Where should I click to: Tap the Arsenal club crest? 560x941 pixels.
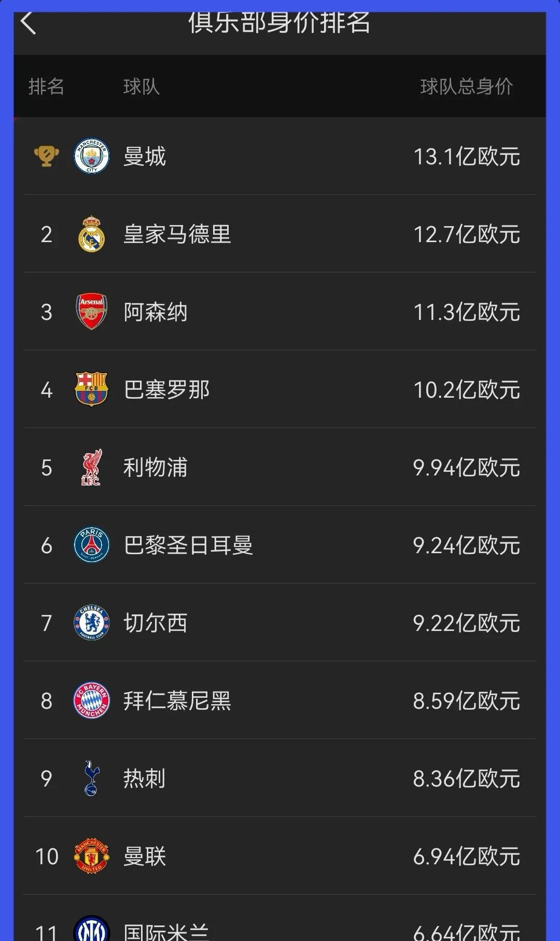92,312
